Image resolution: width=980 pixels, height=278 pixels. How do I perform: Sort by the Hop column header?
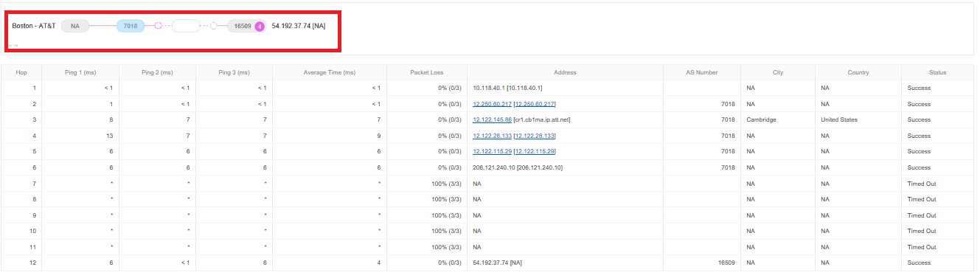(x=21, y=72)
